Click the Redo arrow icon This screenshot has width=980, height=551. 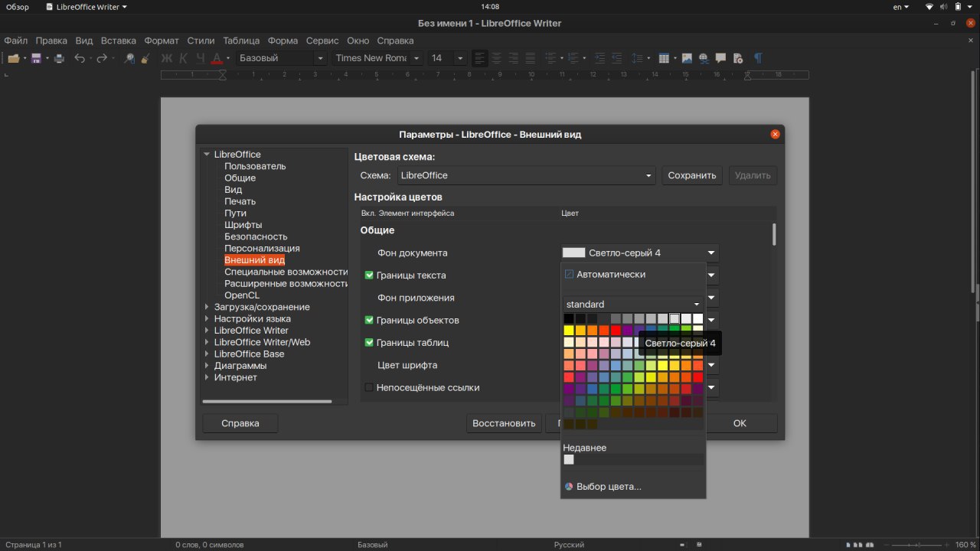pyautogui.click(x=101, y=58)
